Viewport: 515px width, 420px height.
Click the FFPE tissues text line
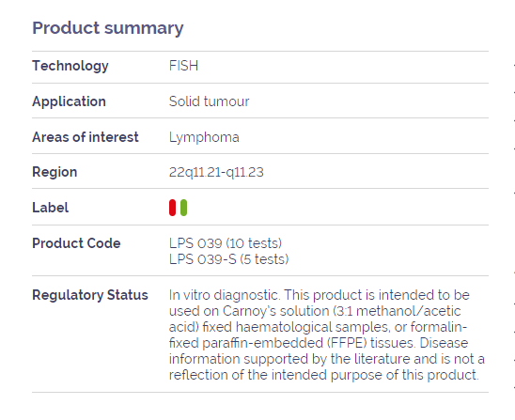point(319,343)
